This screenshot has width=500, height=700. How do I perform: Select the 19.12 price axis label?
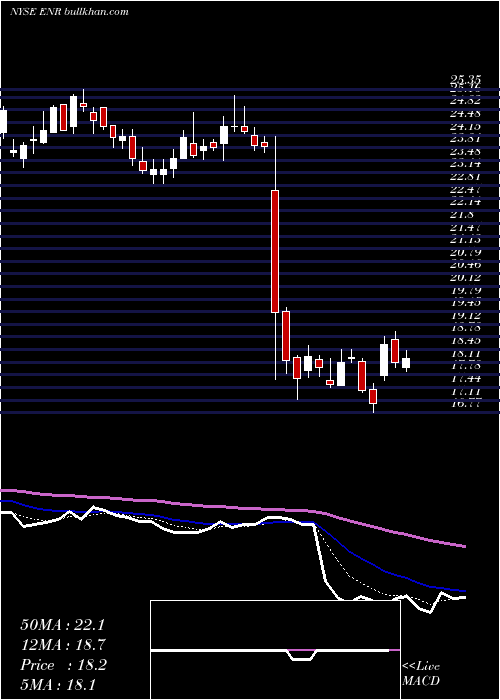(465, 316)
